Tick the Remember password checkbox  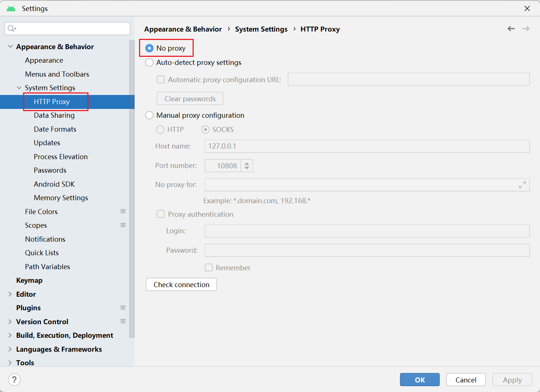[x=209, y=268]
